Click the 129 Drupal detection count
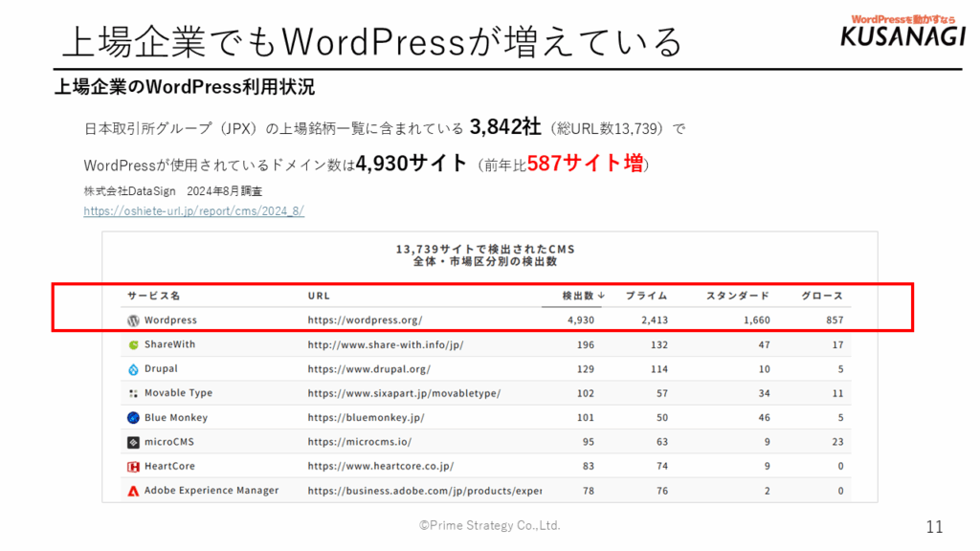 pyautogui.click(x=586, y=369)
